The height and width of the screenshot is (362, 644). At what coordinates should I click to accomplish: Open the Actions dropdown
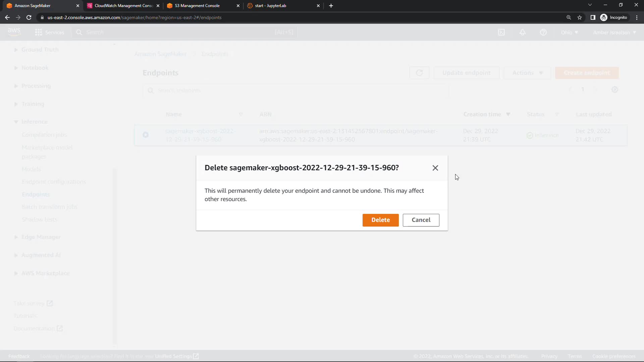(x=527, y=73)
